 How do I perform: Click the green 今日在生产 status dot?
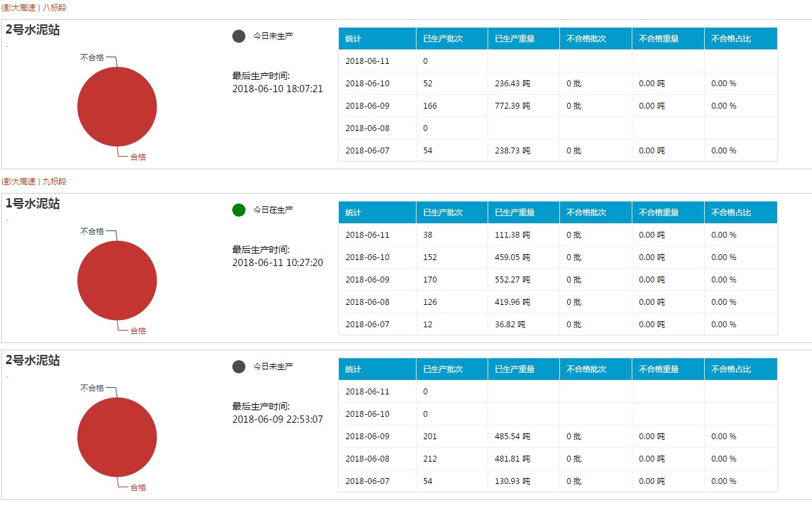tap(239, 210)
